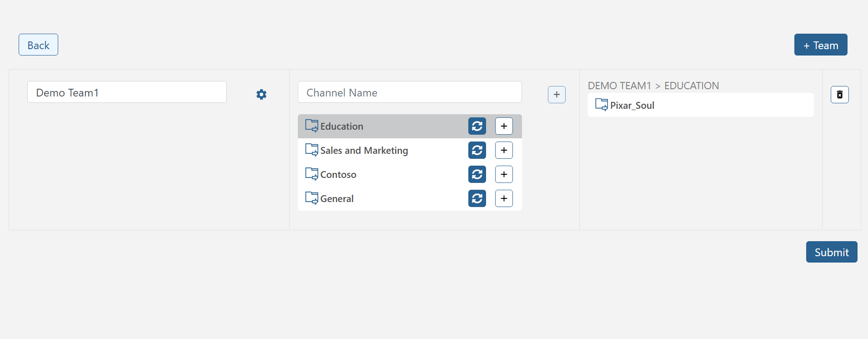Click the Sales and Marketing folder icon

pyautogui.click(x=311, y=150)
